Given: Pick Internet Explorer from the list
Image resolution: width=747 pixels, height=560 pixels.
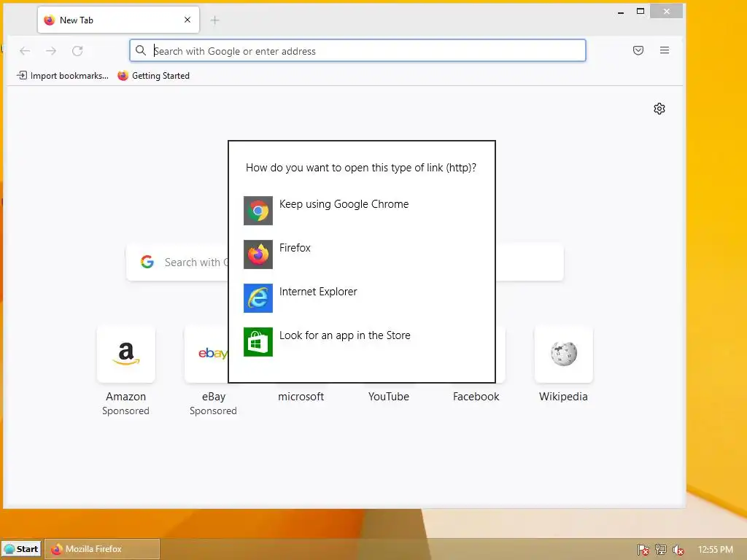Looking at the screenshot, I should click(x=361, y=297).
